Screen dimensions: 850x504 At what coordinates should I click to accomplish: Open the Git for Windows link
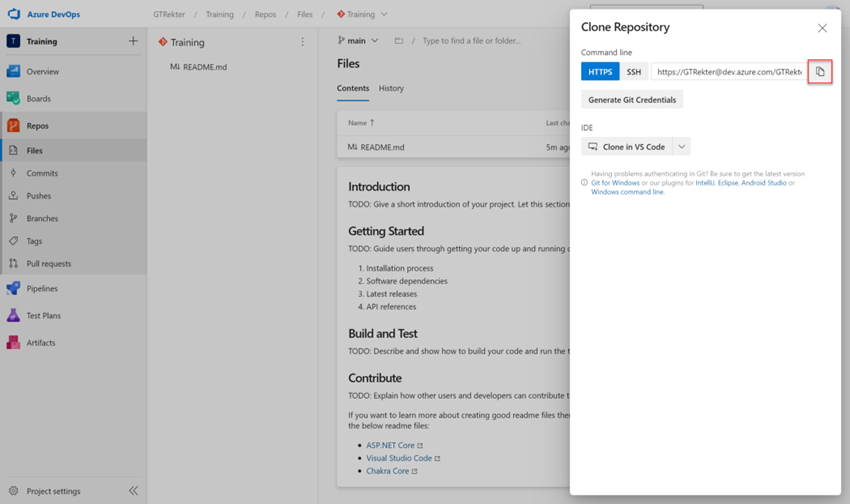click(x=615, y=183)
